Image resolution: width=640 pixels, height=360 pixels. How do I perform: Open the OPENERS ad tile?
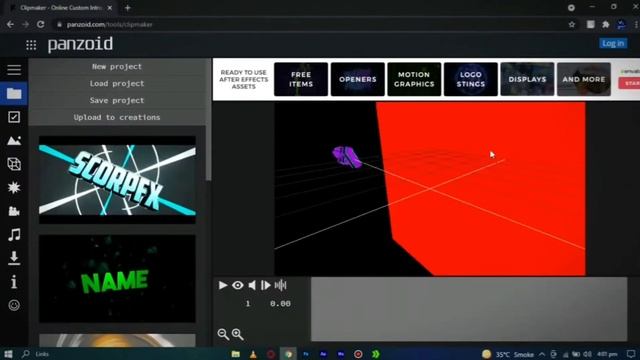click(358, 79)
